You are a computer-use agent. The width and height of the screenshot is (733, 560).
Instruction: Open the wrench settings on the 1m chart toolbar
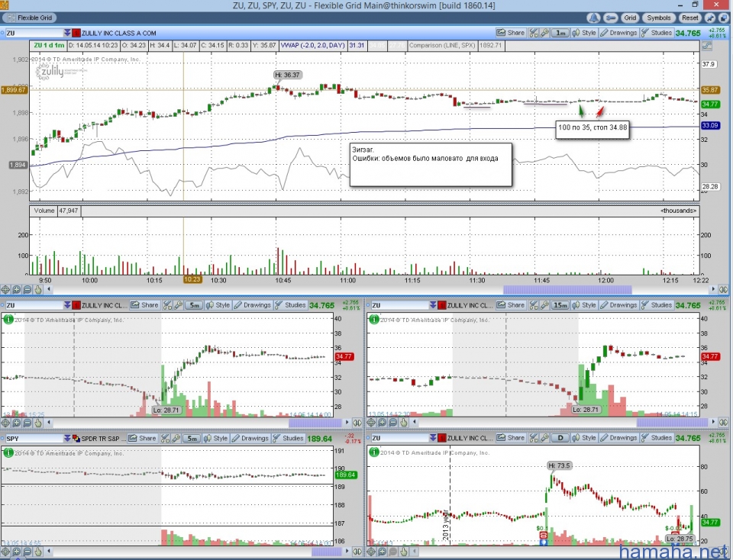544,33
